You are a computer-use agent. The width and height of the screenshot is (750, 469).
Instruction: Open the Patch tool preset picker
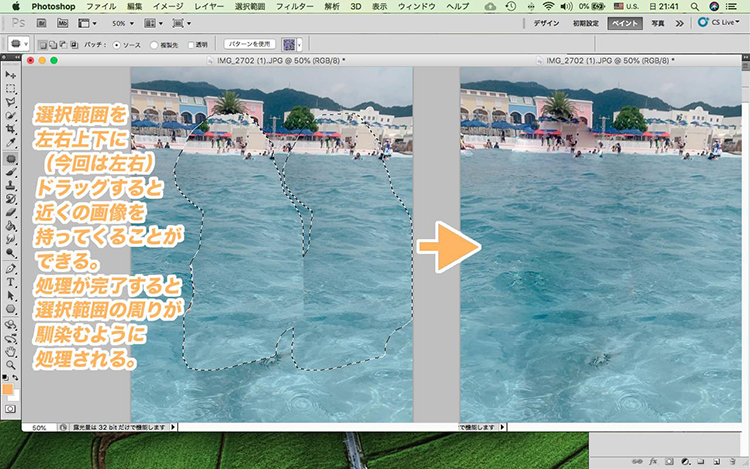coord(18,44)
